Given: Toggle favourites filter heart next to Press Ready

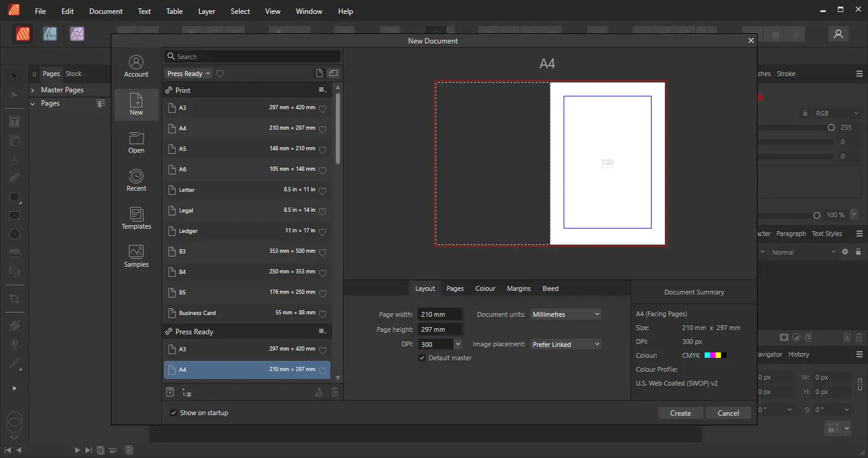Looking at the screenshot, I should click(220, 74).
